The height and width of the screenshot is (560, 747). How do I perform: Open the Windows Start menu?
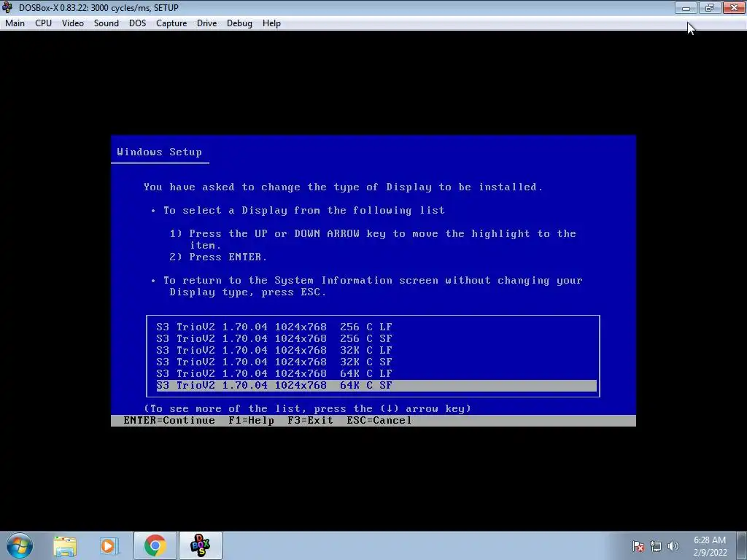[20, 545]
